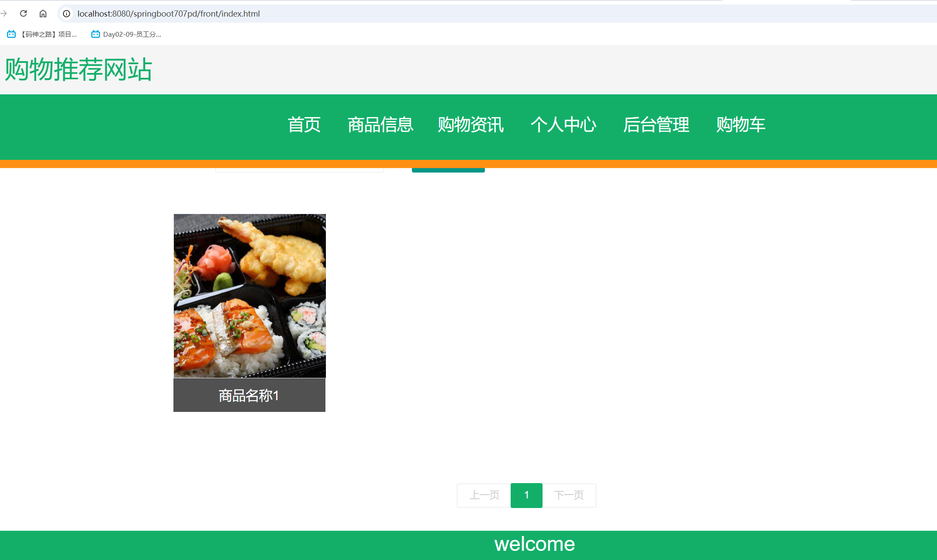937x560 pixels.
Task: Click the address bar URL
Action: [168, 14]
